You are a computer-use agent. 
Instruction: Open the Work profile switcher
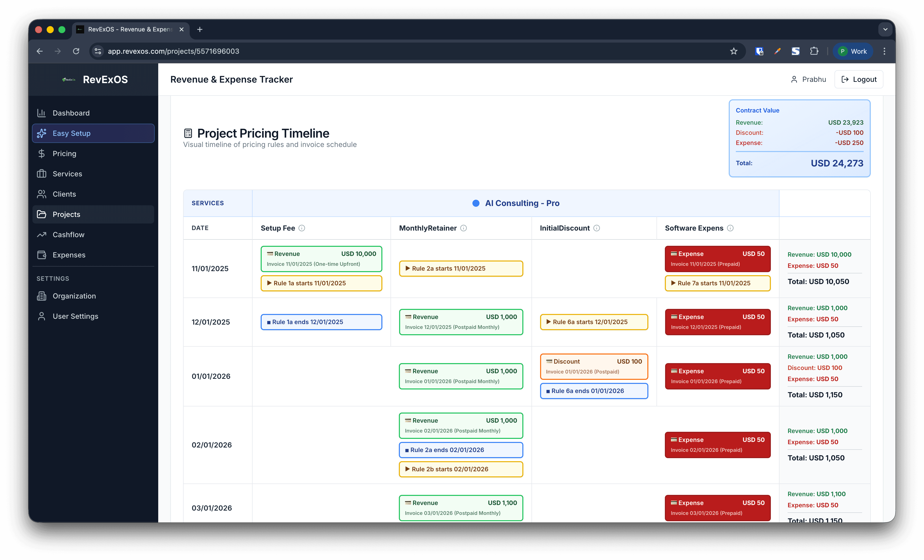[852, 51]
